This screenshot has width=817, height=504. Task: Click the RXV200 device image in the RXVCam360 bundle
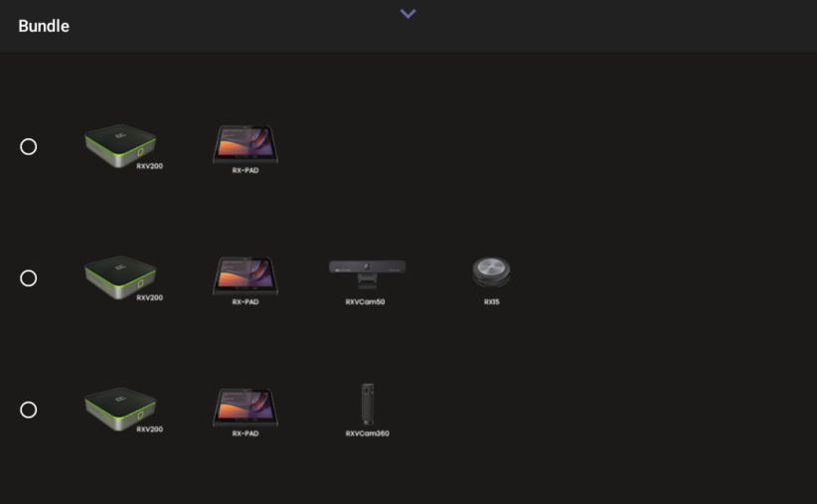[x=120, y=408]
